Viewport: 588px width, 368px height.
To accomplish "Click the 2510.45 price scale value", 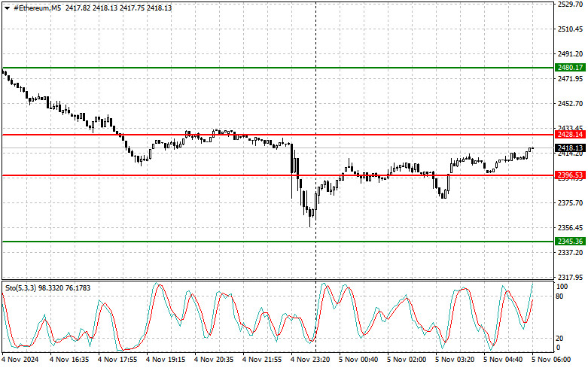I will 570,29.
